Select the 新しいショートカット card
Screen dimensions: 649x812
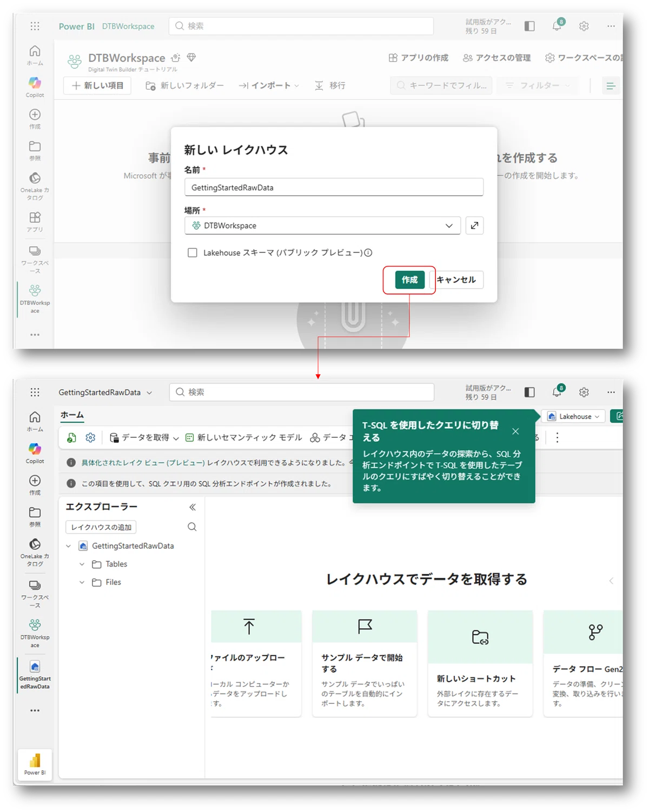480,664
